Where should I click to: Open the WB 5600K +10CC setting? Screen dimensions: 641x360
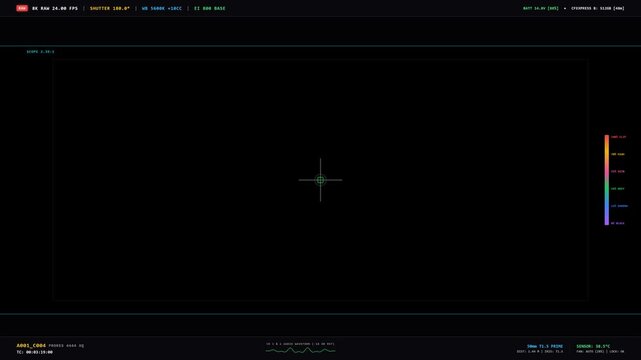click(x=161, y=8)
